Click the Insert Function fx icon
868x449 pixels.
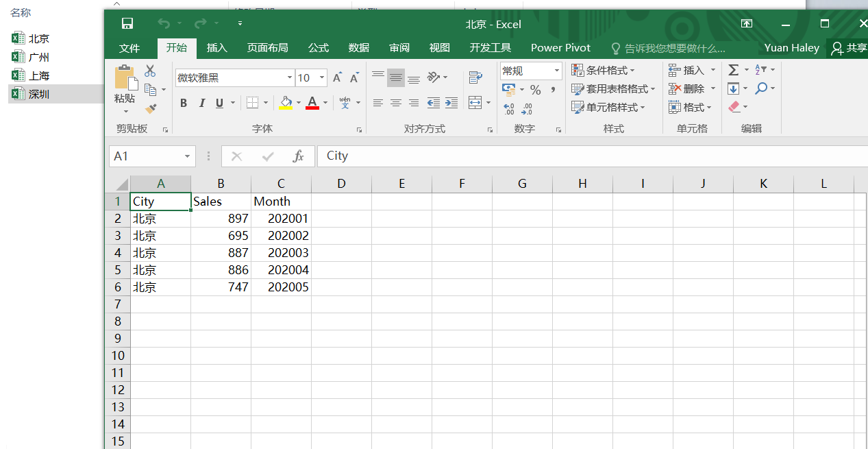pos(298,156)
